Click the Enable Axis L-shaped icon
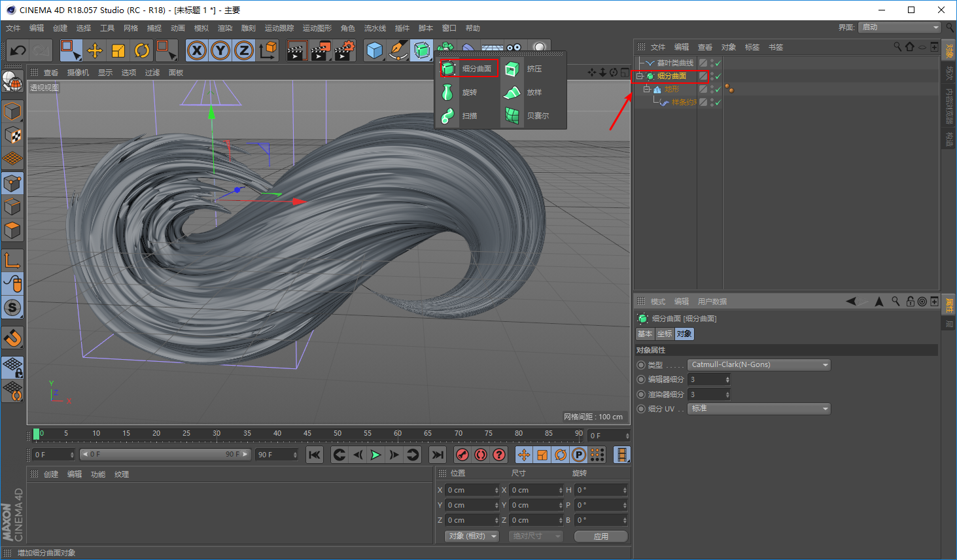Image resolution: width=957 pixels, height=560 pixels. coord(12,260)
